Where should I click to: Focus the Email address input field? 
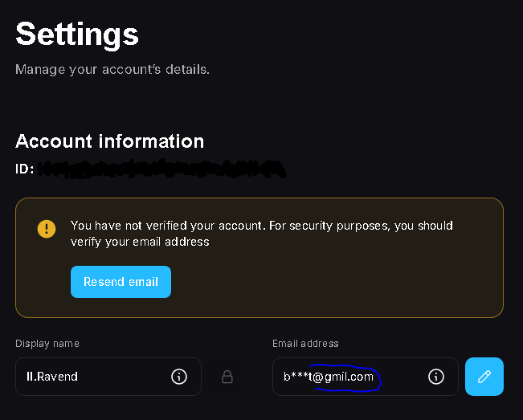[x=353, y=377]
